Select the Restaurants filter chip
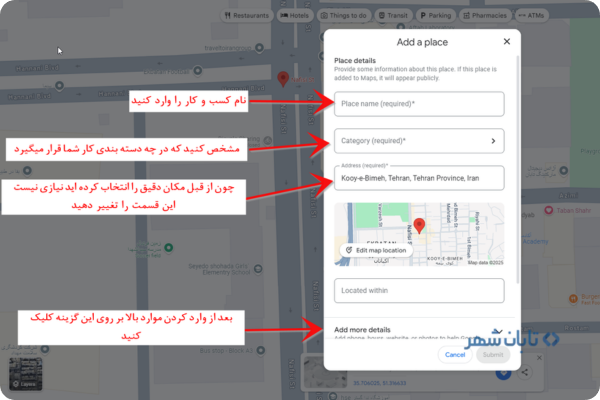Viewport: 600px width, 400px height. 247,15
